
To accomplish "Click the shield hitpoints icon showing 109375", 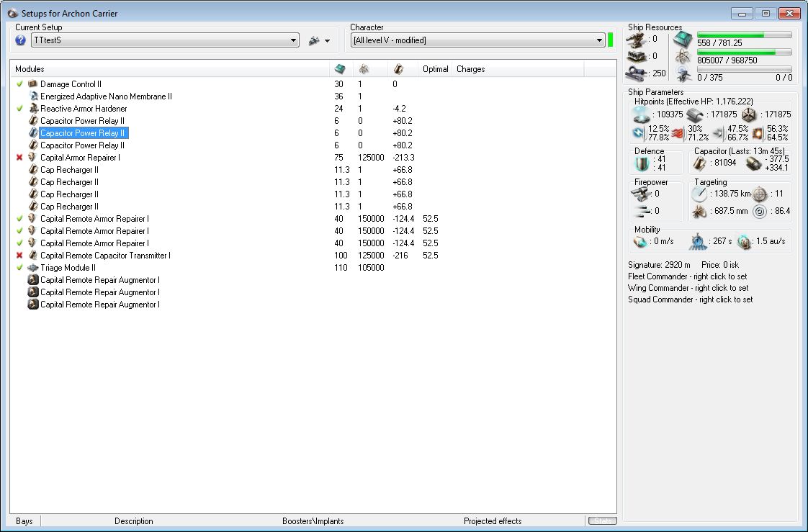I will pos(642,114).
